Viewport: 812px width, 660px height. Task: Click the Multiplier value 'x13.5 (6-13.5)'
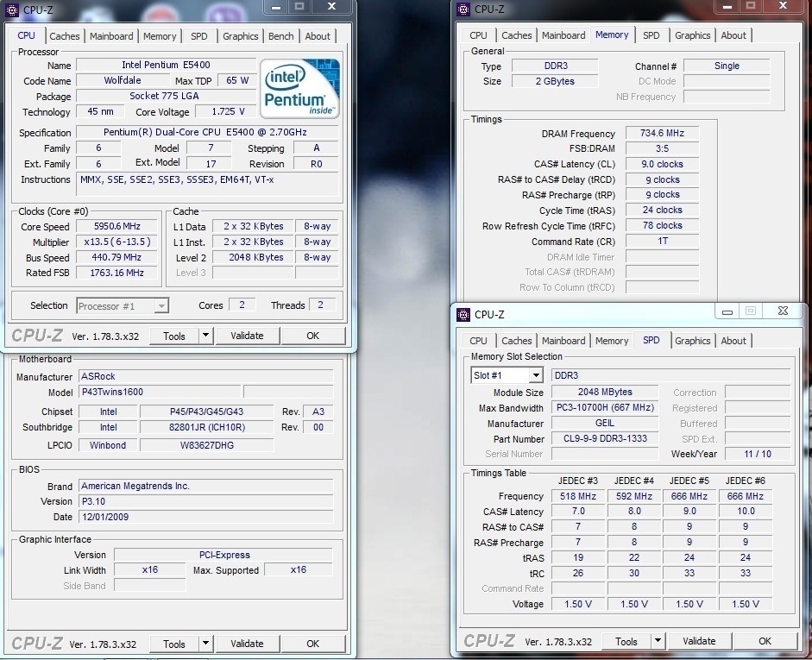(117, 242)
